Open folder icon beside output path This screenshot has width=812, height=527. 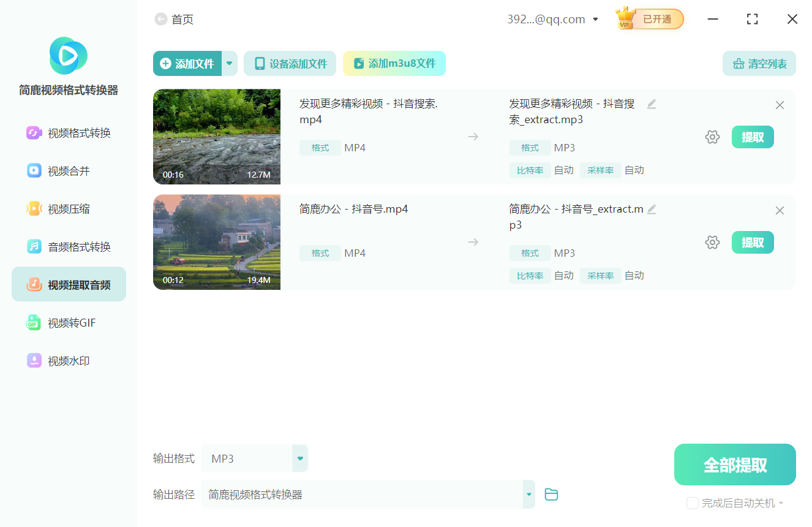click(x=551, y=494)
